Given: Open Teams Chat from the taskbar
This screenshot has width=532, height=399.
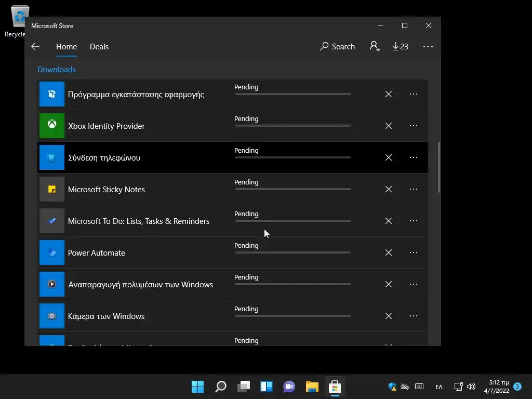Looking at the screenshot, I should 289,387.
